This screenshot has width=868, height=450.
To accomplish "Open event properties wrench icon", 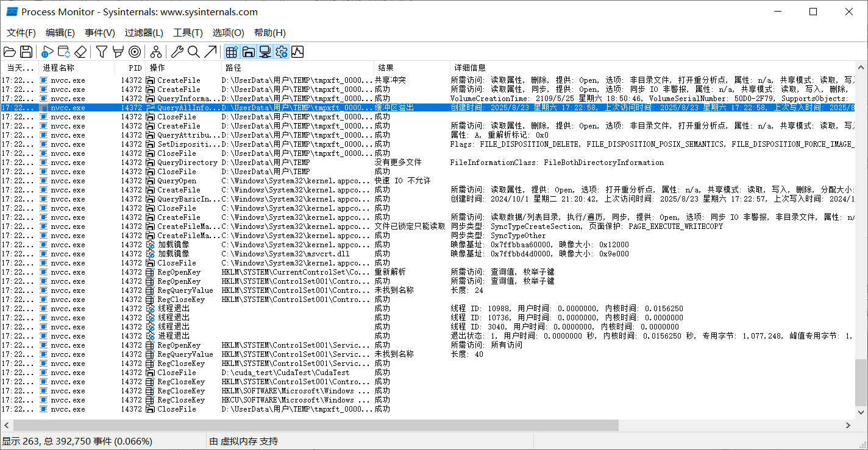I will pyautogui.click(x=177, y=52).
